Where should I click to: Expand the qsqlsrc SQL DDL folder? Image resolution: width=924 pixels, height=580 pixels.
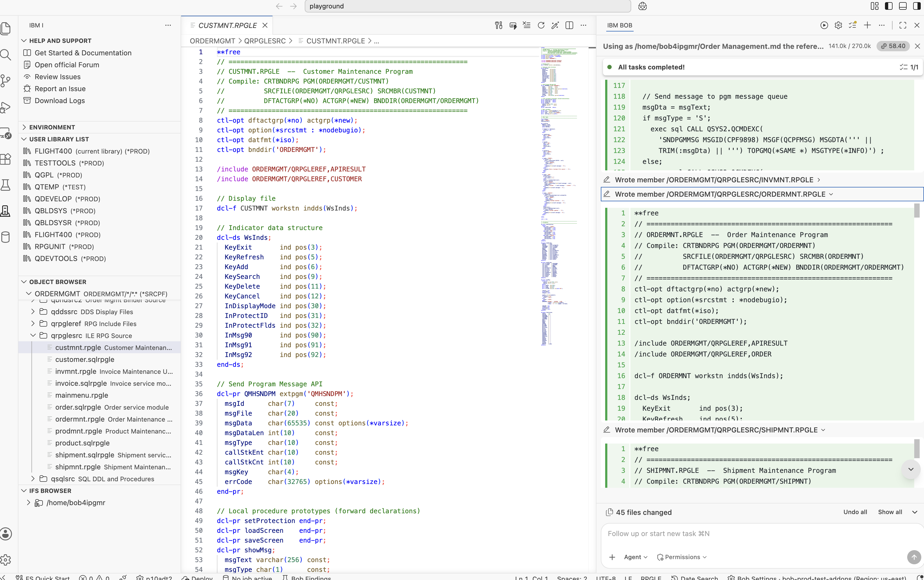pyautogui.click(x=33, y=479)
